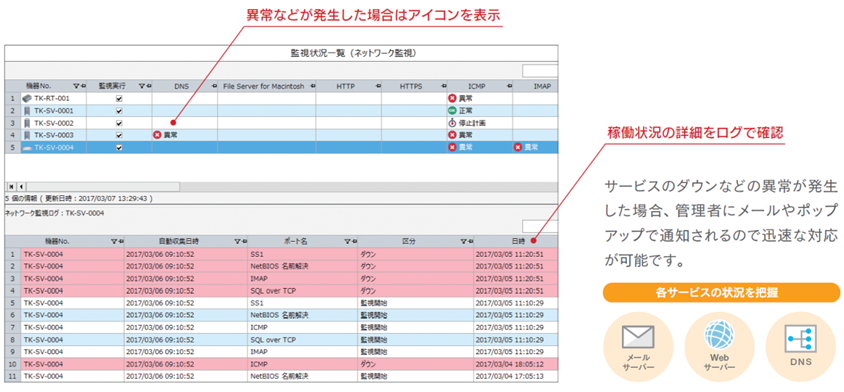This screenshot has height=392, width=844.
Task: Open the filter dropdown on 機器No. column header
Action: 76,86
